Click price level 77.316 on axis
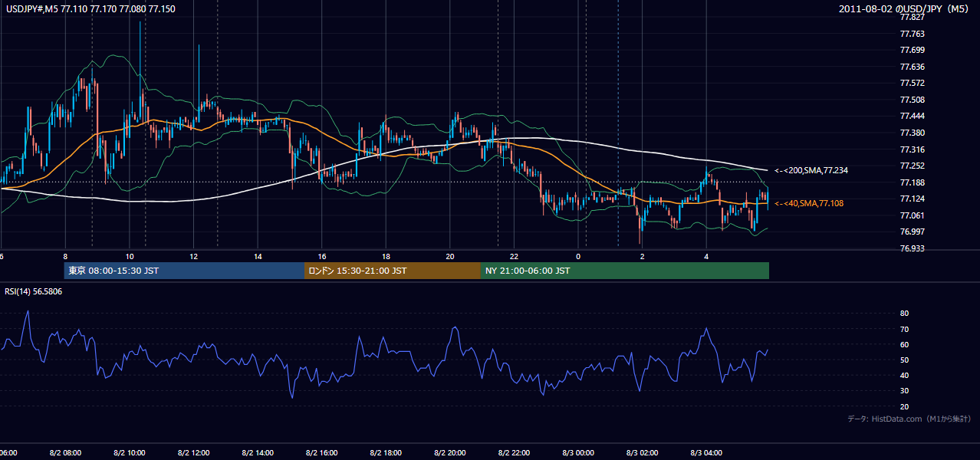Viewport: 980px width, 460px height. tap(914, 149)
